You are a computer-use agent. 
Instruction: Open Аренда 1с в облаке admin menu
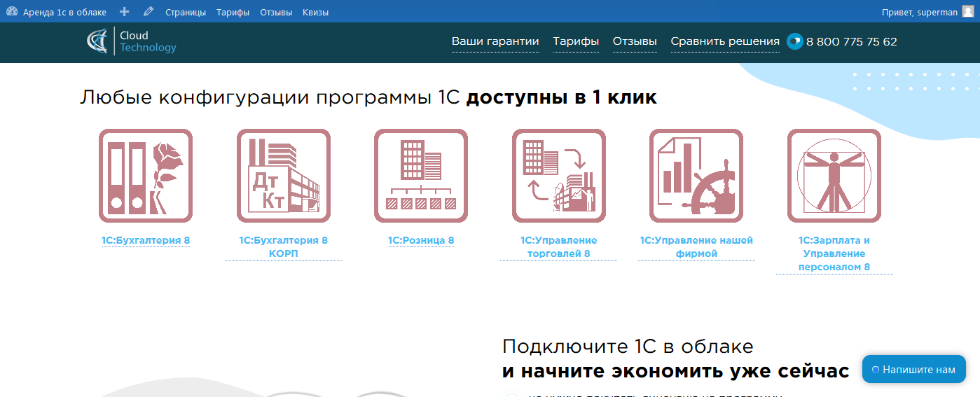click(x=64, y=12)
